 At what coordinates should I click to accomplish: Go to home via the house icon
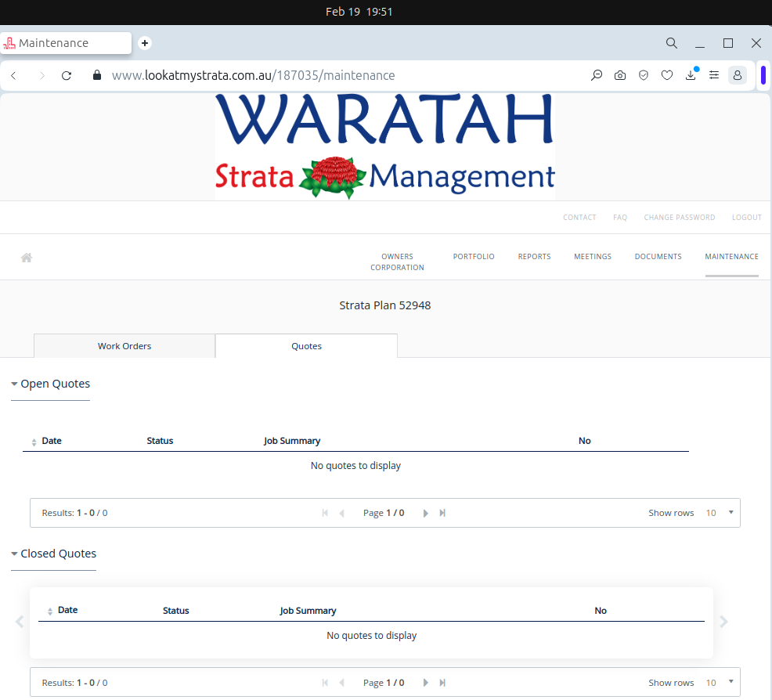27,258
